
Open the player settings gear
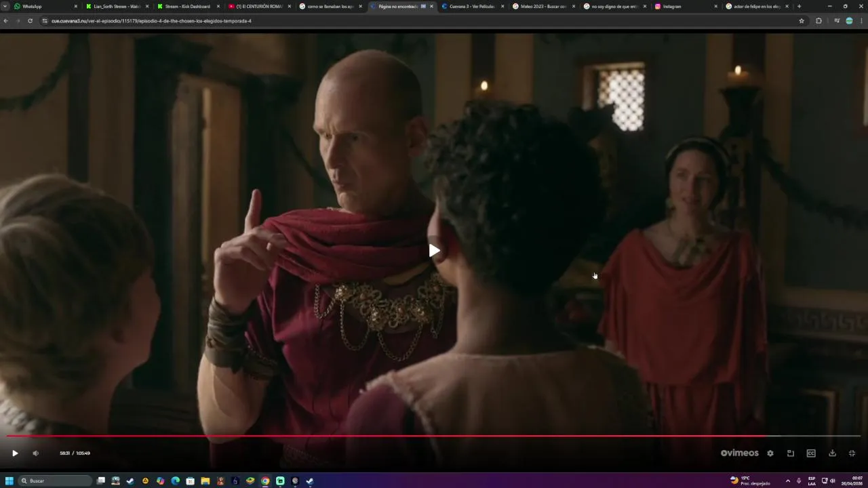[x=770, y=453]
